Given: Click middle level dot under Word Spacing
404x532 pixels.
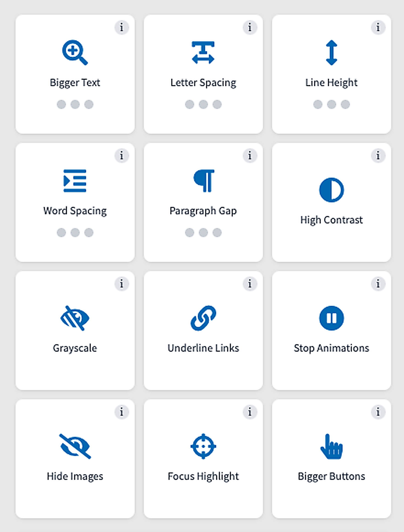Looking at the screenshot, I should [75, 233].
